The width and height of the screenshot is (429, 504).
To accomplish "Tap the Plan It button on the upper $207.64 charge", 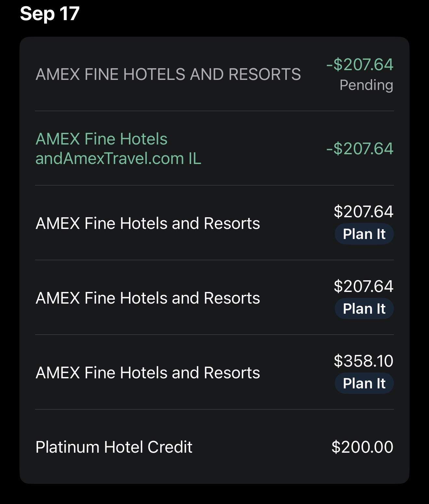I will click(x=364, y=234).
